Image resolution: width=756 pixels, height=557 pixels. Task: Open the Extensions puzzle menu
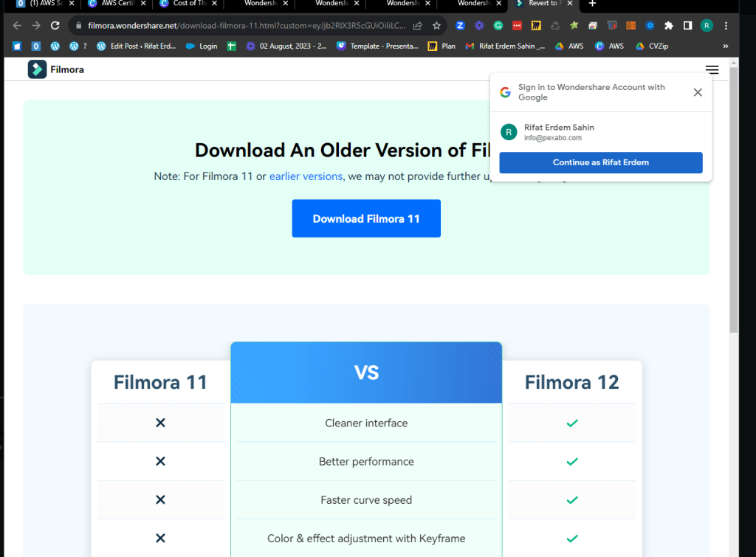point(669,26)
